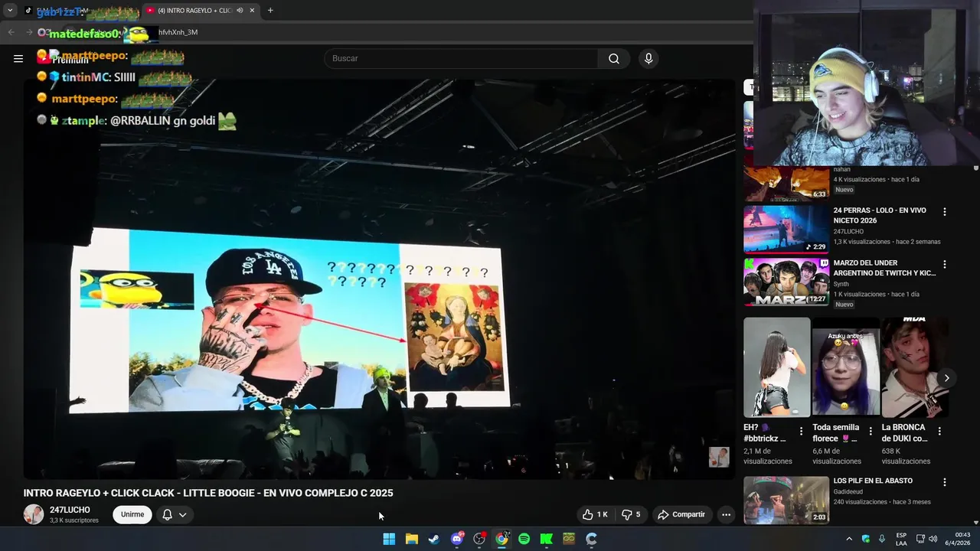The height and width of the screenshot is (551, 980).
Task: Open La BRONCA de DUKI short
Action: (x=914, y=367)
